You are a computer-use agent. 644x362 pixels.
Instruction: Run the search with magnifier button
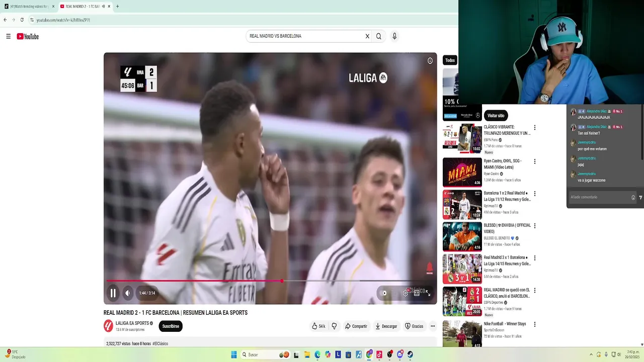[379, 36]
